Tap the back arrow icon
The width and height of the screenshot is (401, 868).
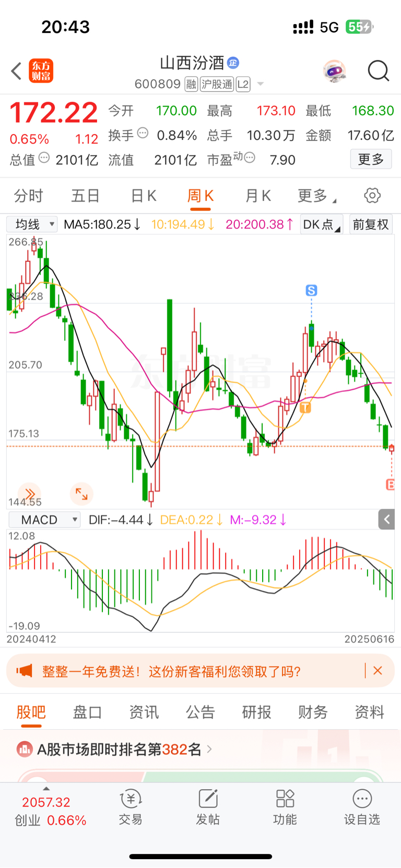[x=17, y=71]
